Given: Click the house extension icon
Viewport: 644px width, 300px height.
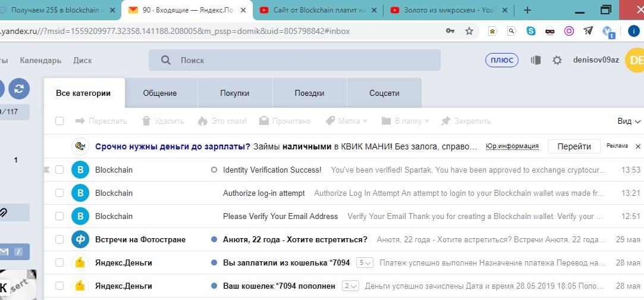Looking at the screenshot, I should [x=492, y=31].
